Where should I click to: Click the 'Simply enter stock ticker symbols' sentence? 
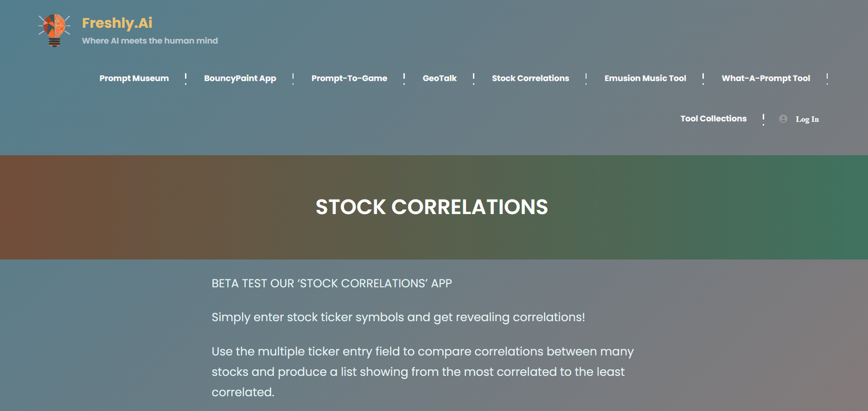[x=398, y=317]
